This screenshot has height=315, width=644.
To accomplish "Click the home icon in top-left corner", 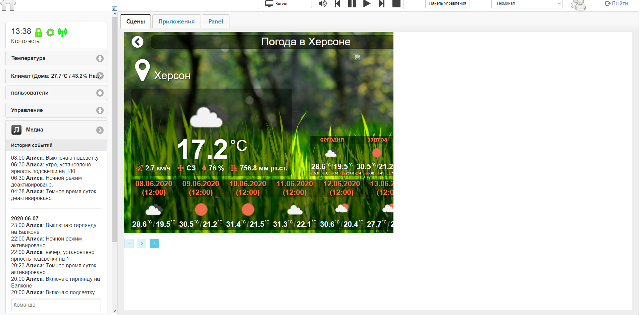I will [8, 5].
